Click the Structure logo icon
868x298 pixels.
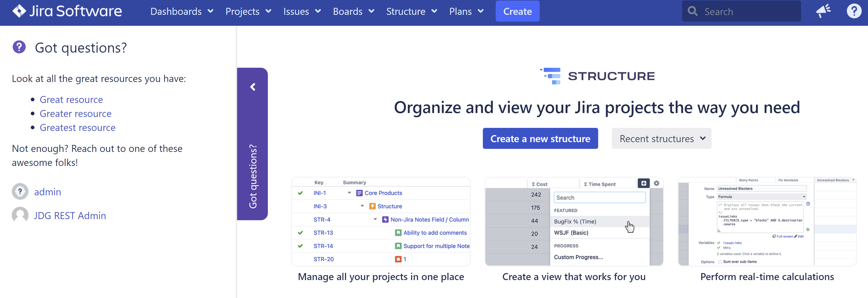click(551, 76)
